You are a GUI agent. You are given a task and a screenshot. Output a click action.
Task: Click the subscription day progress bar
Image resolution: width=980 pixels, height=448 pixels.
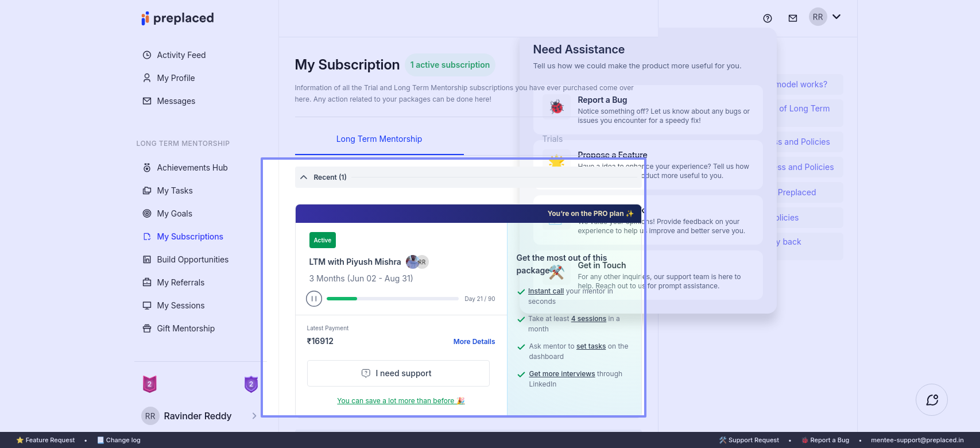point(392,299)
